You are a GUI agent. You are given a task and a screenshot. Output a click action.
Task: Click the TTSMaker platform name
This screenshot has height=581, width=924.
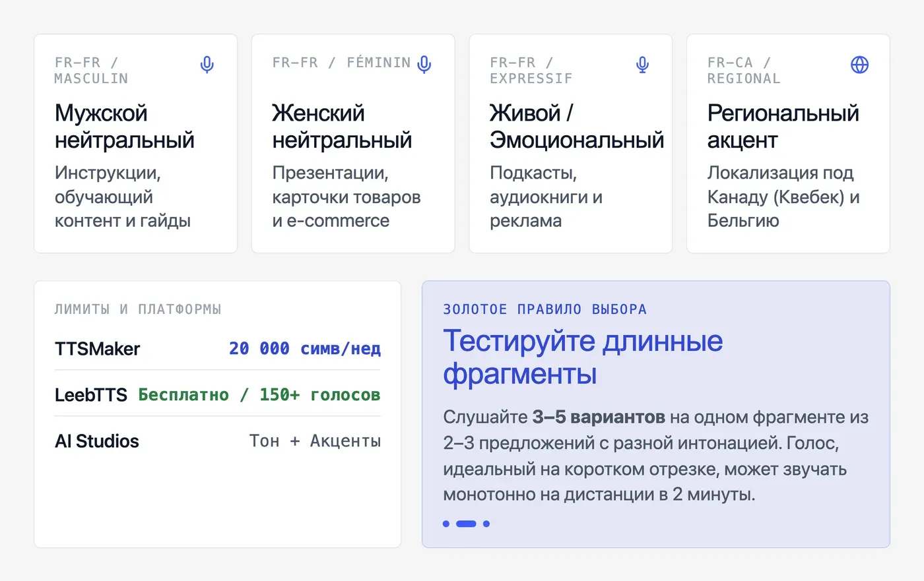98,348
